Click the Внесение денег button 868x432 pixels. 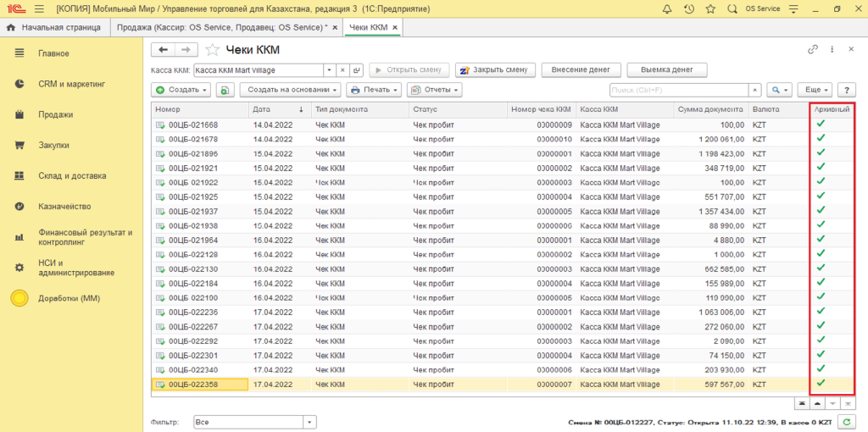coord(581,70)
